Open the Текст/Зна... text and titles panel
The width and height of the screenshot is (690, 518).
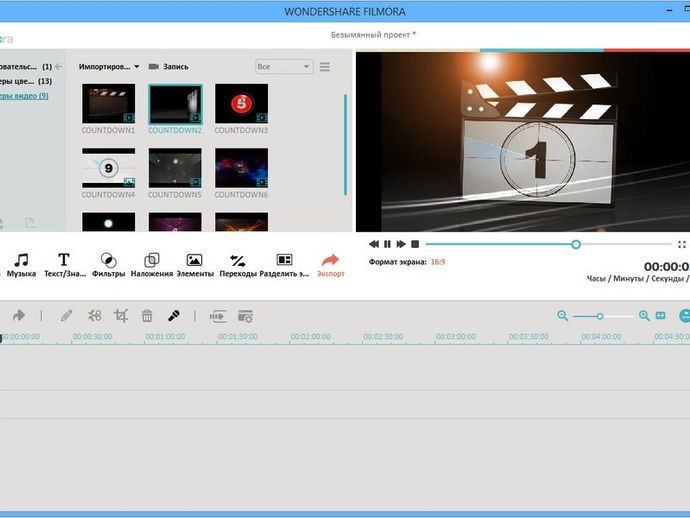tap(64, 265)
